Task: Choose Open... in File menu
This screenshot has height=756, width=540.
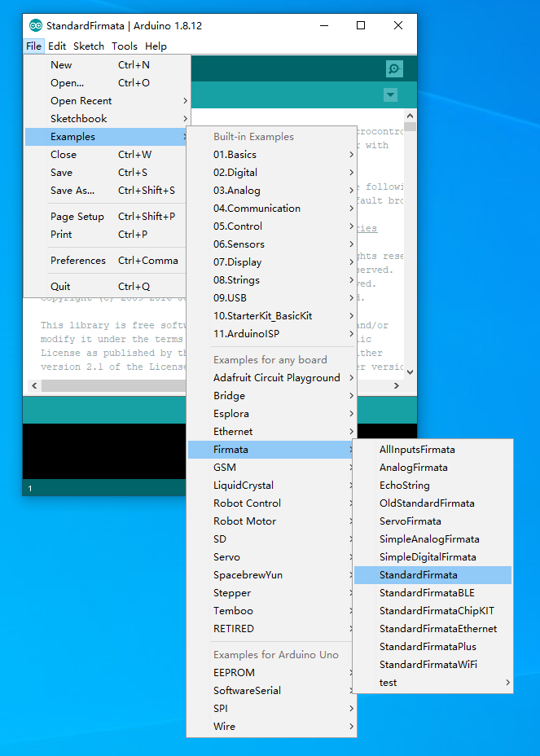Action: (107, 83)
